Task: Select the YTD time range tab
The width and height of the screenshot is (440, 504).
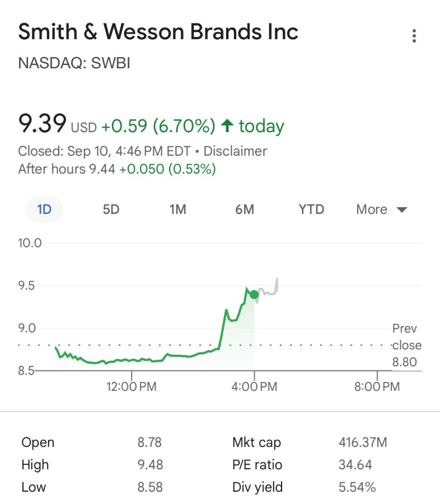Action: click(311, 209)
